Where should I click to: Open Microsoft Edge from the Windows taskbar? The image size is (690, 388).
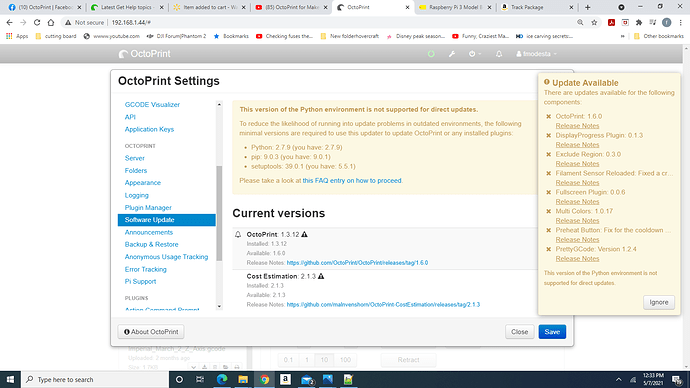click(x=222, y=379)
